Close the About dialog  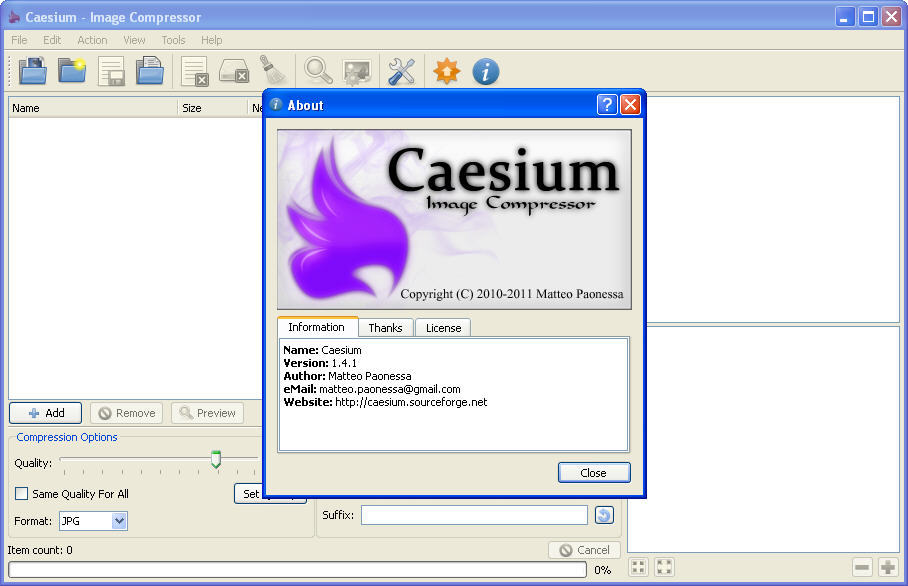click(594, 472)
